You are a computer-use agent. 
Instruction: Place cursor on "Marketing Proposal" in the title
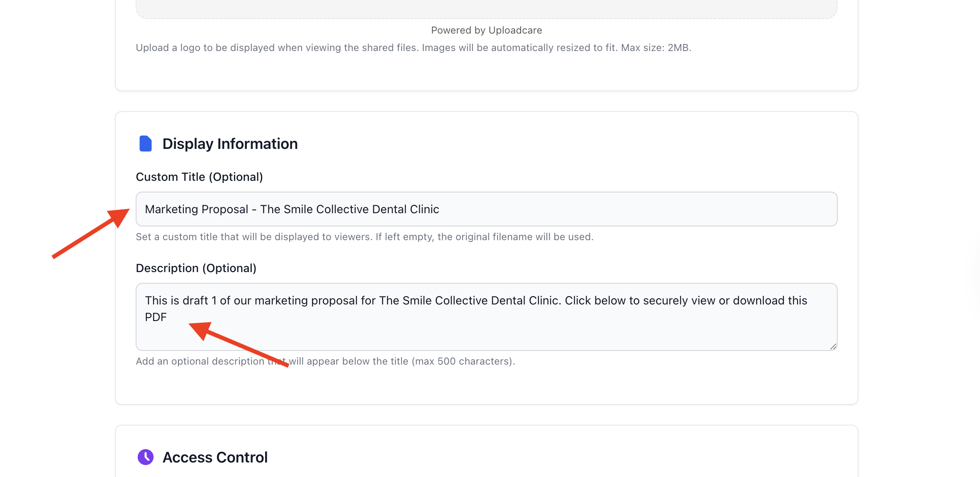[196, 209]
